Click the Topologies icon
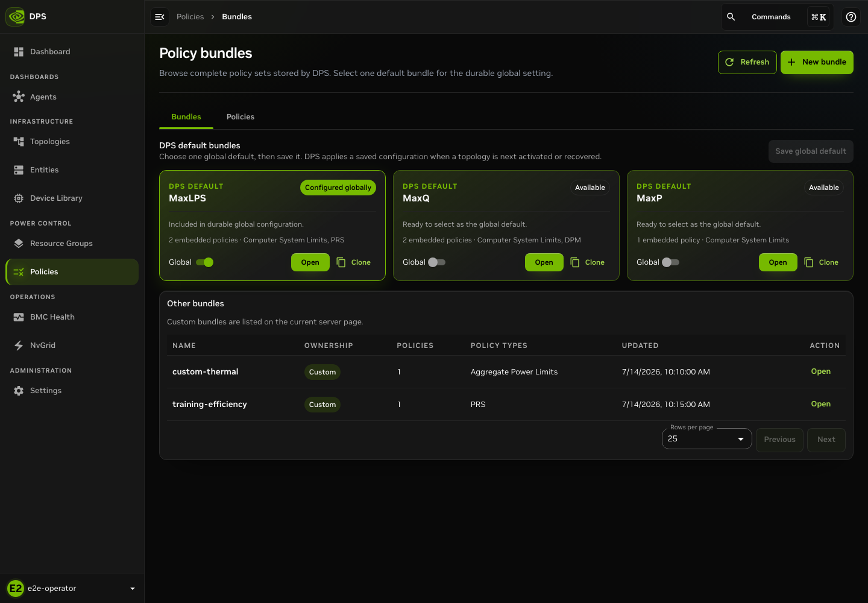868x603 pixels. click(19, 141)
